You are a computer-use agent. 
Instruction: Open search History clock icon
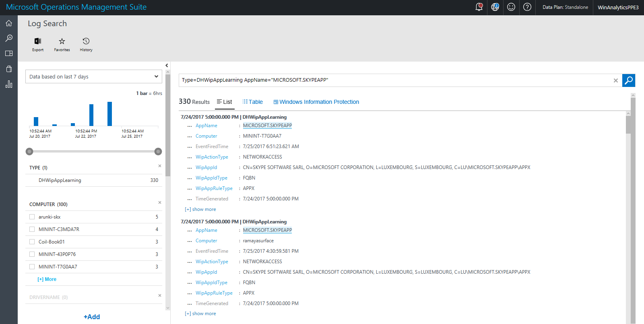click(86, 44)
